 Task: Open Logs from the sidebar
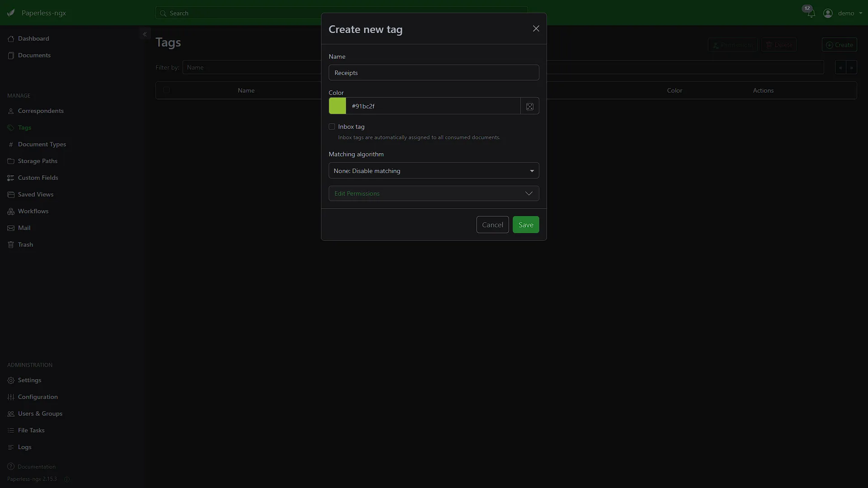pyautogui.click(x=24, y=447)
